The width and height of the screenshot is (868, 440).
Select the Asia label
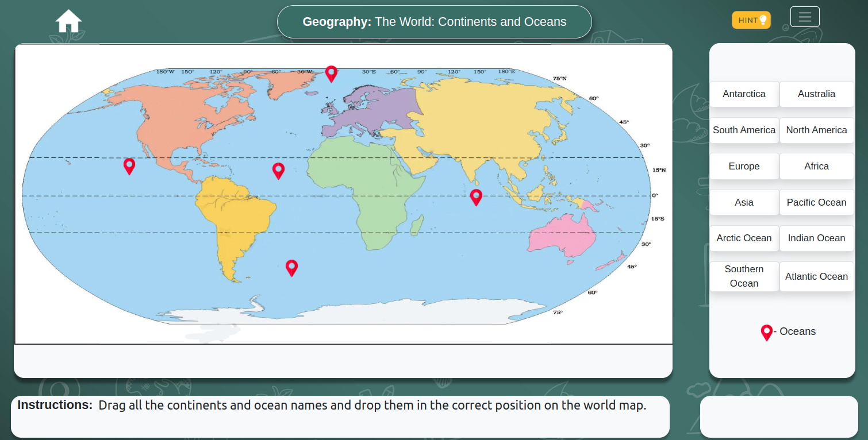pos(744,202)
